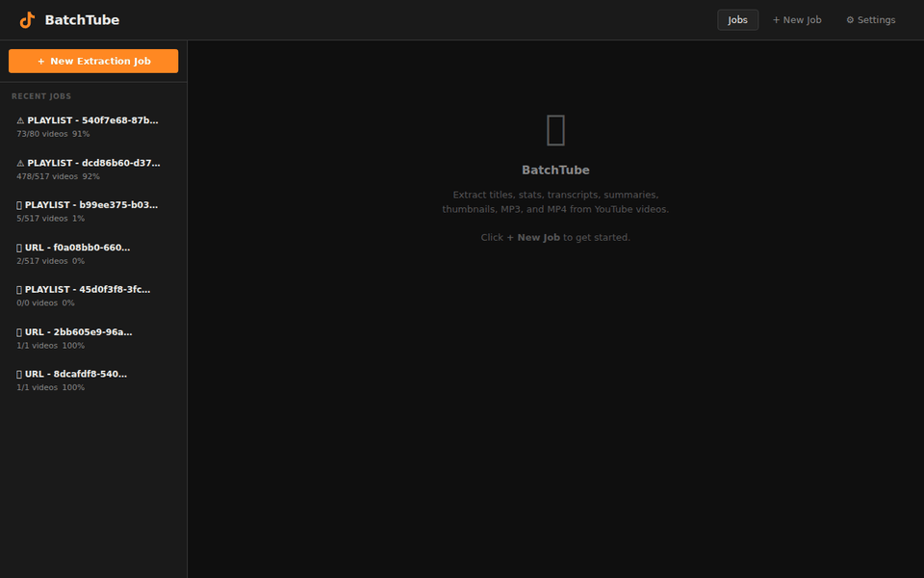
Task: Click the BatchTube music-note logo icon
Action: click(x=25, y=19)
